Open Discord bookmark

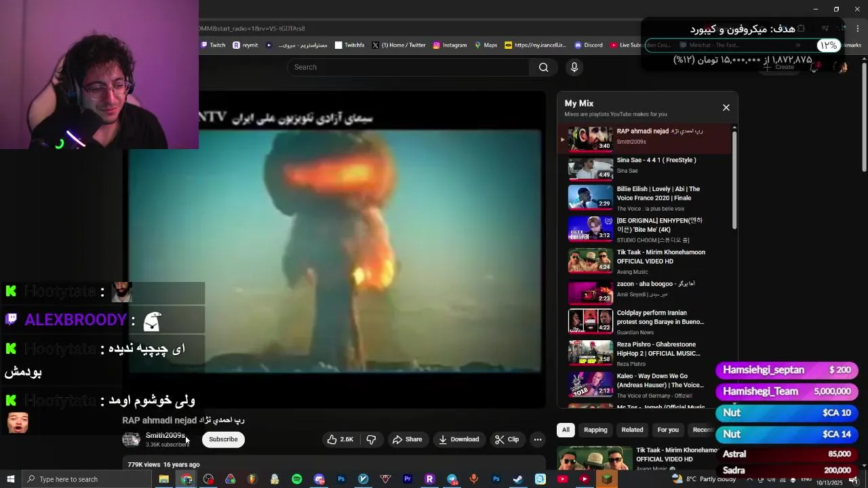[x=589, y=45]
